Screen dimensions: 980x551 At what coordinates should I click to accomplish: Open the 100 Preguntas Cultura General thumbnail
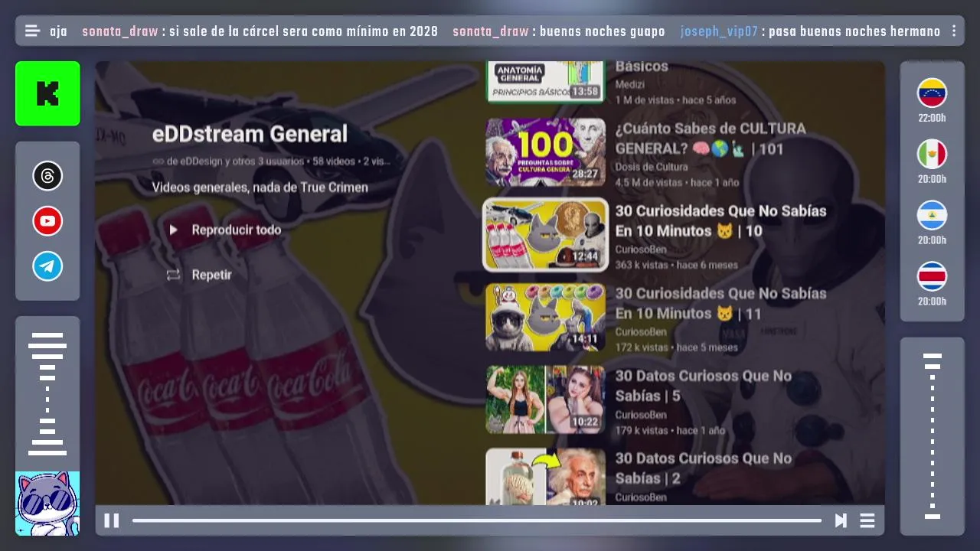tap(545, 152)
